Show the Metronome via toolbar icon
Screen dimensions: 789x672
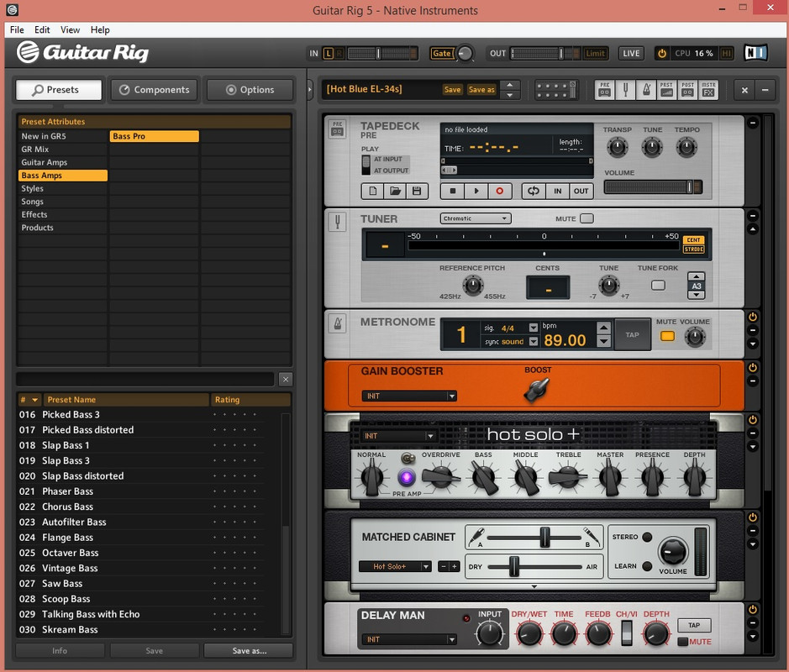coord(646,90)
